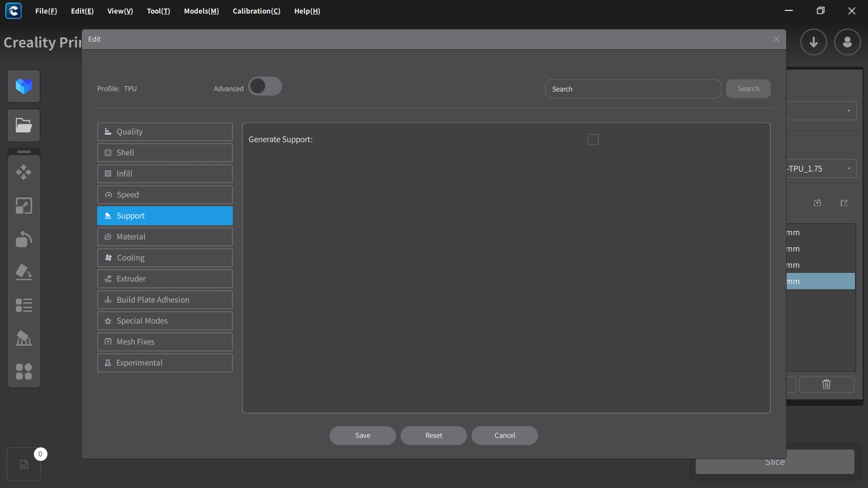The height and width of the screenshot is (488, 868).
Task: Select the Build Plate Adhesion category
Action: click(x=165, y=300)
